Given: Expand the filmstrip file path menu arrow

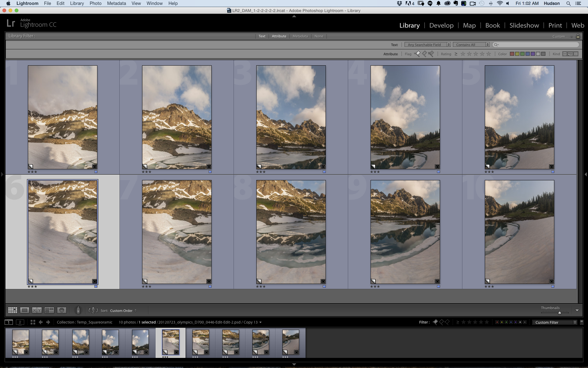Looking at the screenshot, I should pos(261,322).
